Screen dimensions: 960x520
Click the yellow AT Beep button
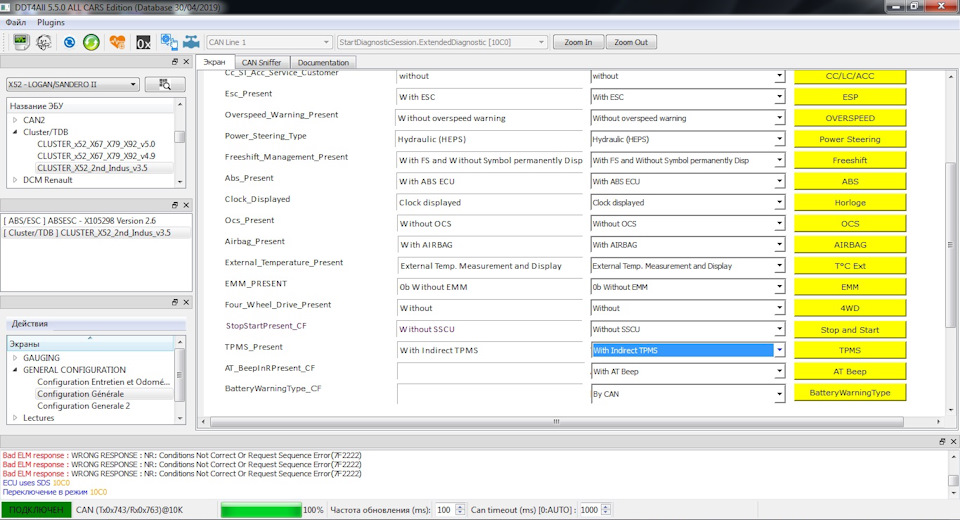point(850,371)
